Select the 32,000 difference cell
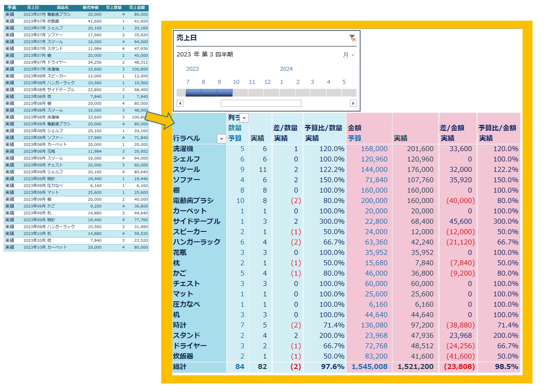Image resolution: width=551 pixels, height=392 pixels. (461, 170)
